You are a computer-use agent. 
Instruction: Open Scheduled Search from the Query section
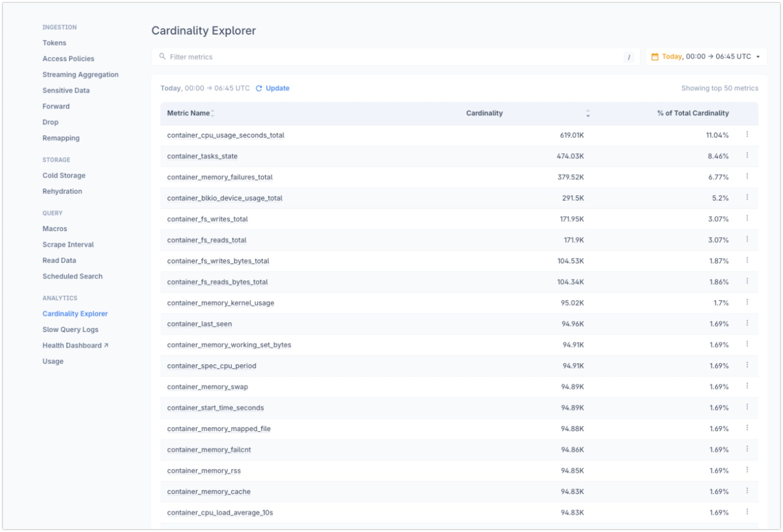[72, 276]
